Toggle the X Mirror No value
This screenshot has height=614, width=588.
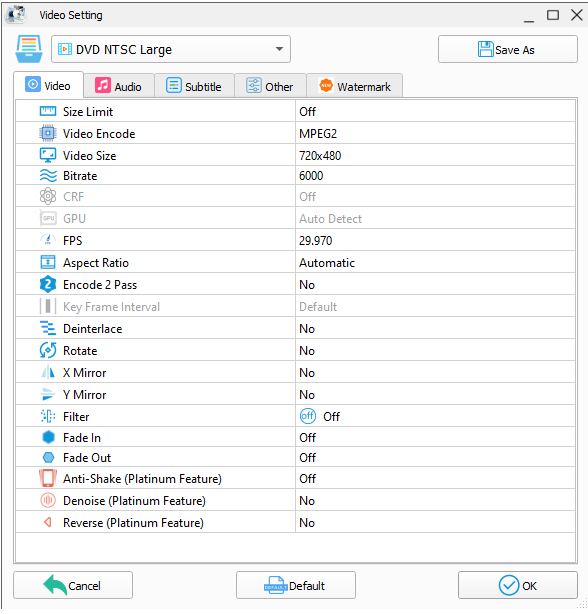click(x=435, y=372)
